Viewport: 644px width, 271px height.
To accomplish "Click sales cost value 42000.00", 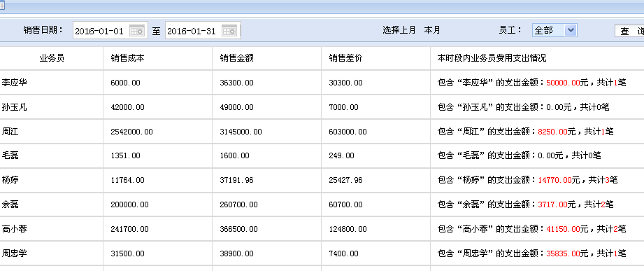I will click(x=127, y=107).
